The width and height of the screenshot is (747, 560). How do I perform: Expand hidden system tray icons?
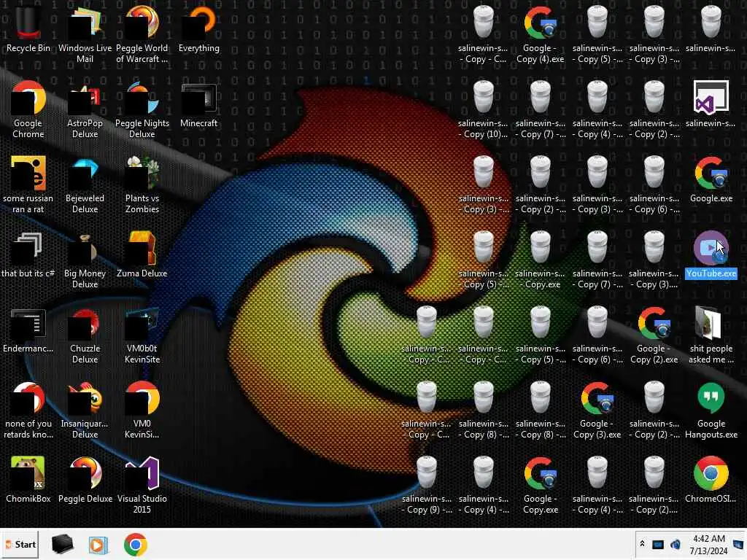click(642, 544)
